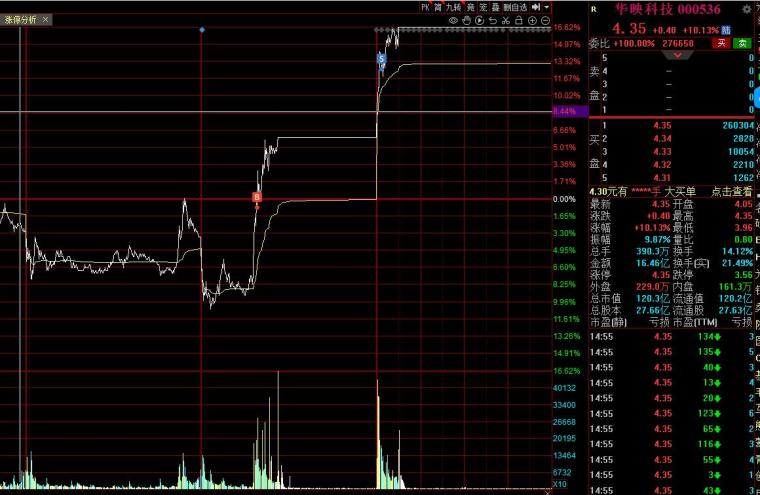
Task: Click the R badge beside stock name
Action: pos(594,9)
